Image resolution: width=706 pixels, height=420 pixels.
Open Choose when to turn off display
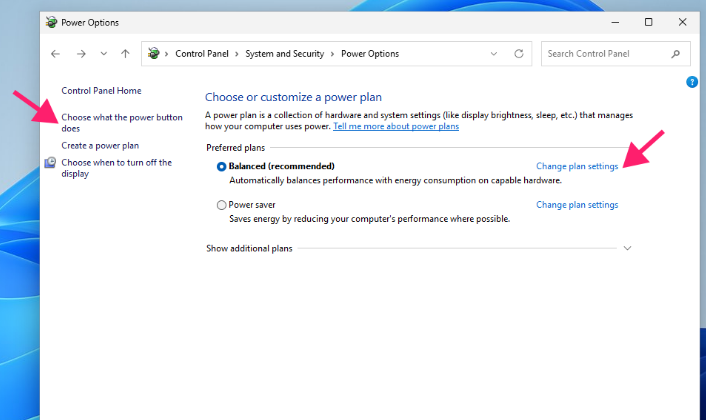coord(117,168)
